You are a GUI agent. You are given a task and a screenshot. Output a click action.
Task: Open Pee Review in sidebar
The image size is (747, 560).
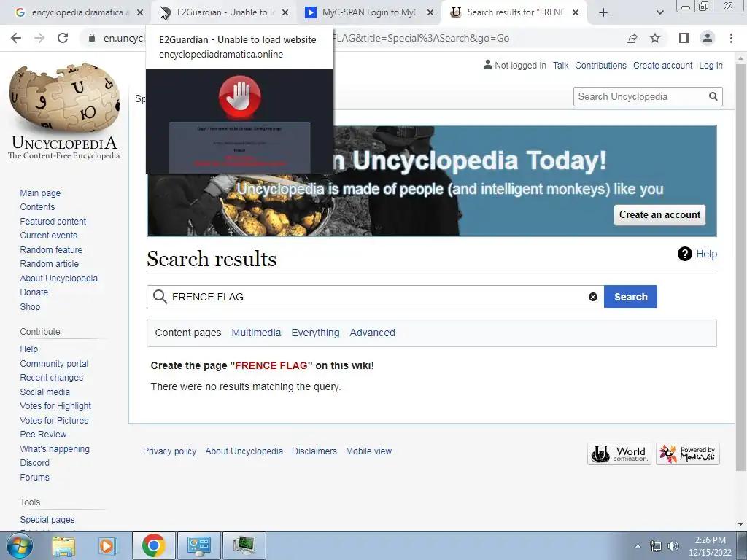coord(43,435)
